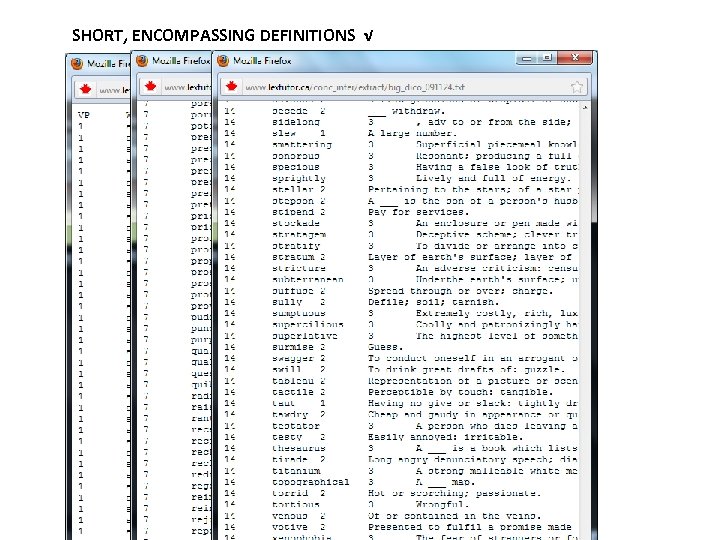The height and width of the screenshot is (540, 720).
Task: Select the word "taut"
Action: click(283, 404)
